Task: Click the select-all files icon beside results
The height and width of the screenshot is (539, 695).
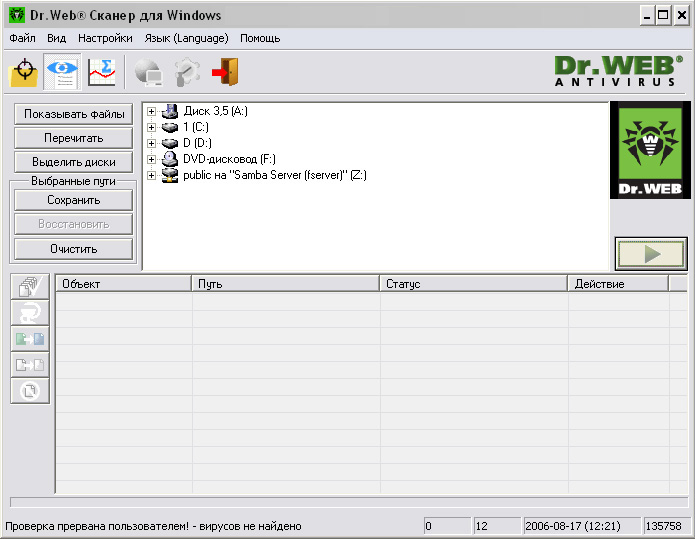Action: [x=30, y=286]
